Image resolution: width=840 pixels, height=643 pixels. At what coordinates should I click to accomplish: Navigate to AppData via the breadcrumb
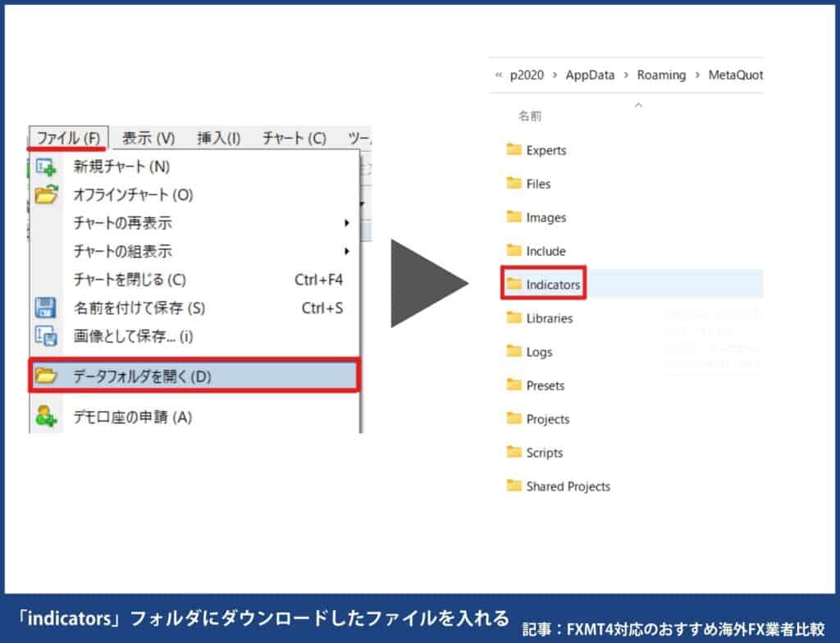click(590, 75)
